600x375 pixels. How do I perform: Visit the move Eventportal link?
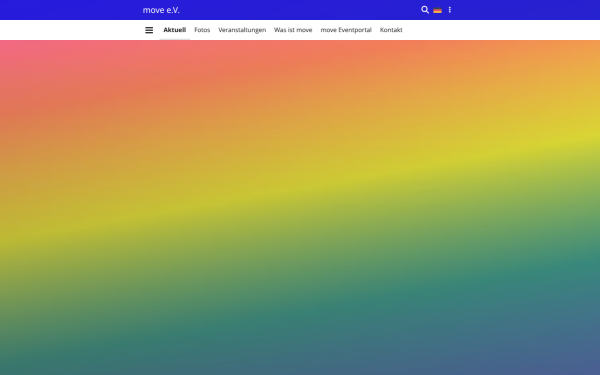tap(346, 30)
